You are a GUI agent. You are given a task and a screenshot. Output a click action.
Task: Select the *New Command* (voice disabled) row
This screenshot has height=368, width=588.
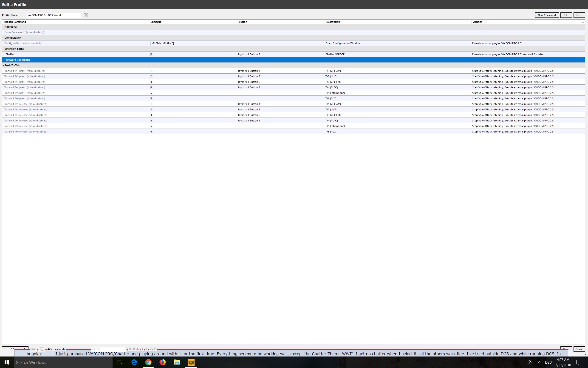[294, 32]
